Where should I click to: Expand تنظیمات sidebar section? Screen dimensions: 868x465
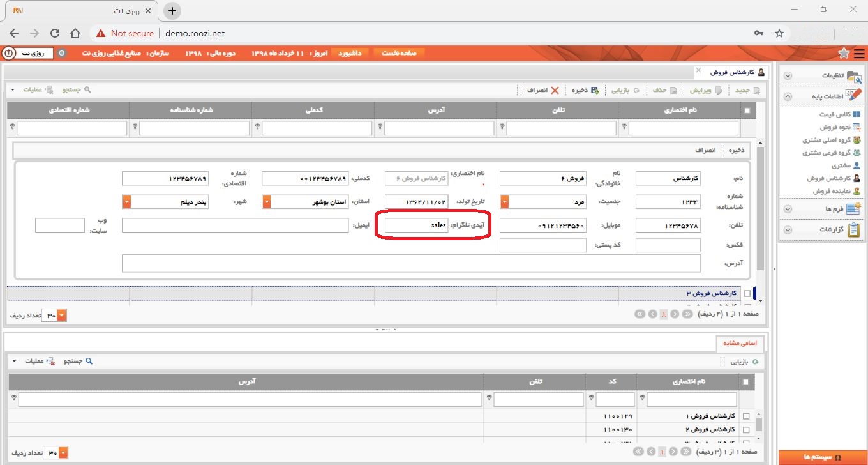coord(788,75)
